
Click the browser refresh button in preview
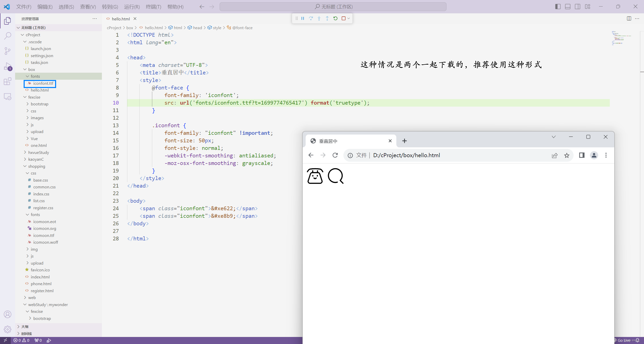tap(336, 155)
